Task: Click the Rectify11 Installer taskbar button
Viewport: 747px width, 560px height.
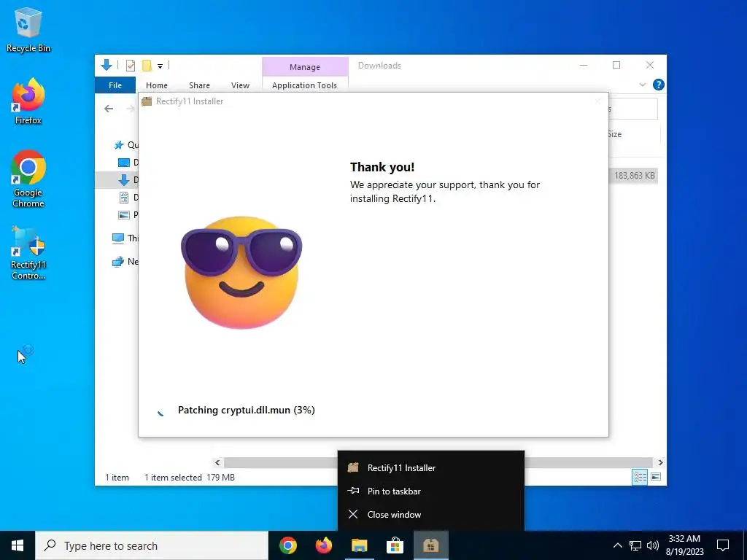Action: pos(430,545)
